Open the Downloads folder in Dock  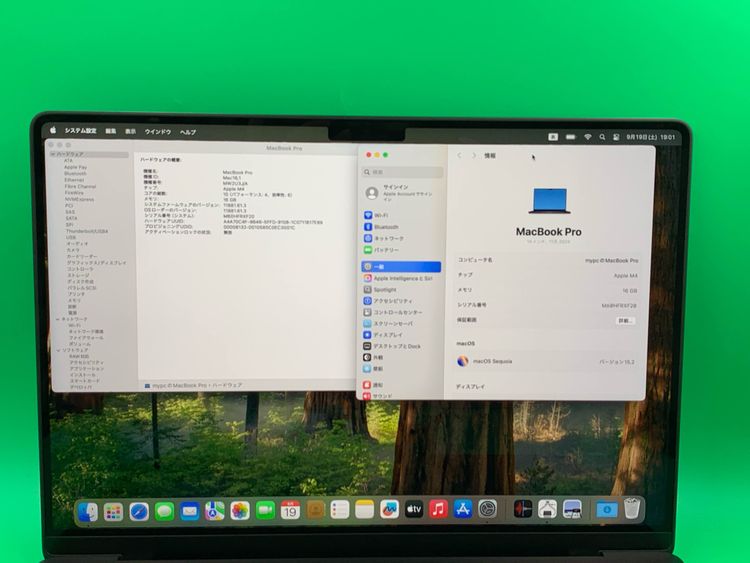pos(607,509)
